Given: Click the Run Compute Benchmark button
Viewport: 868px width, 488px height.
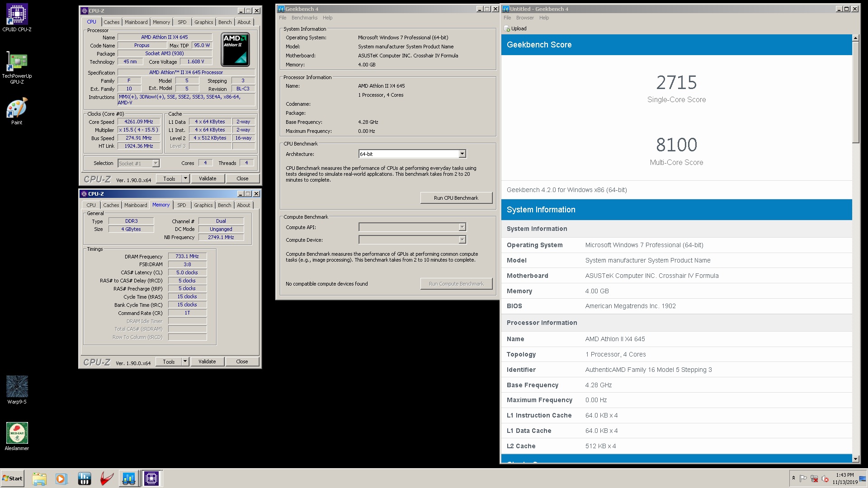Looking at the screenshot, I should [x=456, y=284].
